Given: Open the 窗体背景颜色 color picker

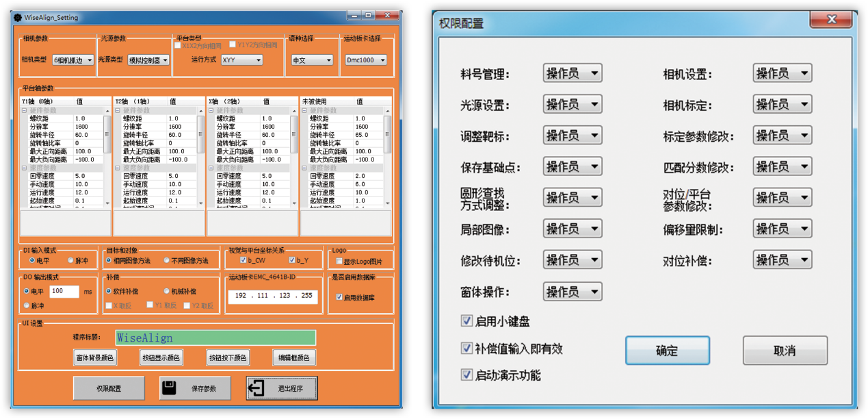Looking at the screenshot, I should click(x=94, y=357).
